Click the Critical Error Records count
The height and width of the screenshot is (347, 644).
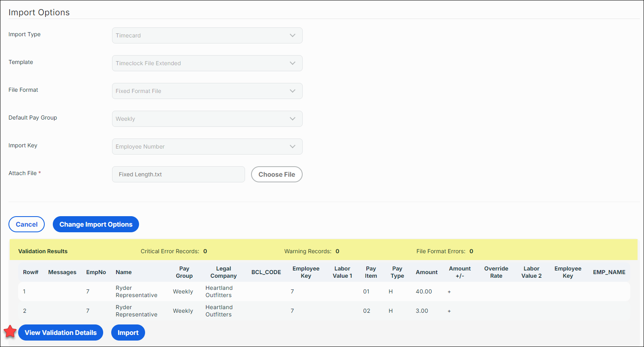205,251
